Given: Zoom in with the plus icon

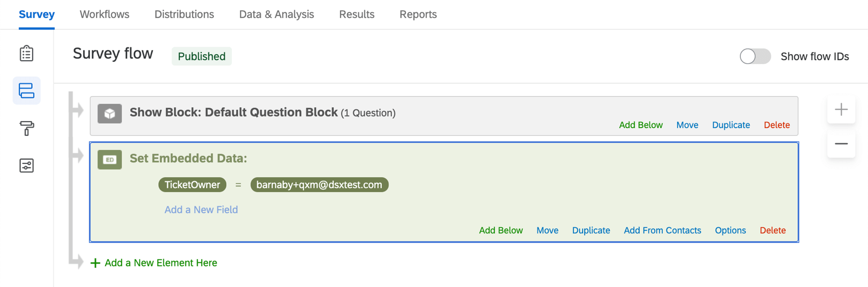Looking at the screenshot, I should tap(841, 109).
